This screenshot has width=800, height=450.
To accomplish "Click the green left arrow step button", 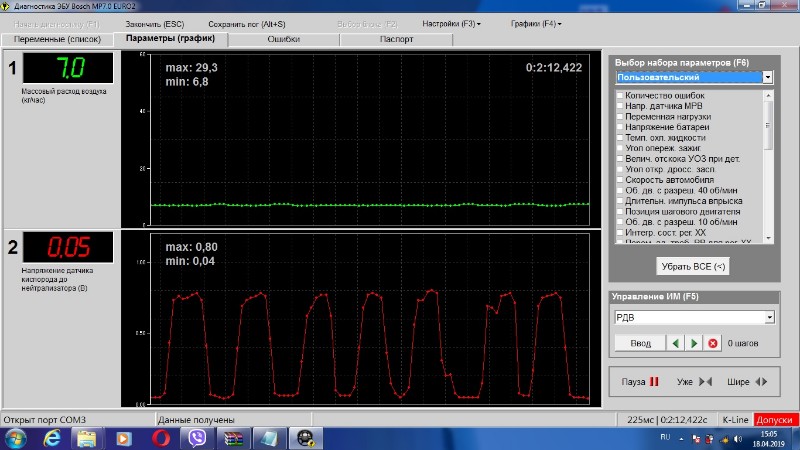I will click(x=675, y=343).
